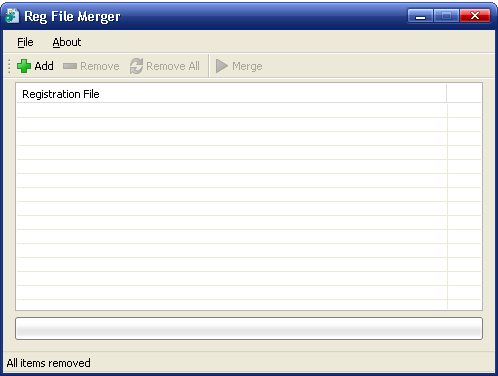Click the empty progress bar below the list
498x376 pixels.
[249, 329]
